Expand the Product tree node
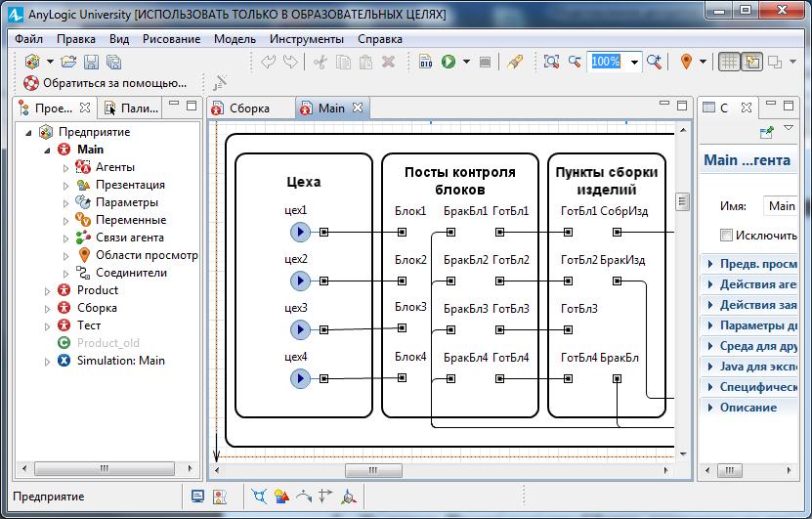The height and width of the screenshot is (519, 812). point(47,291)
